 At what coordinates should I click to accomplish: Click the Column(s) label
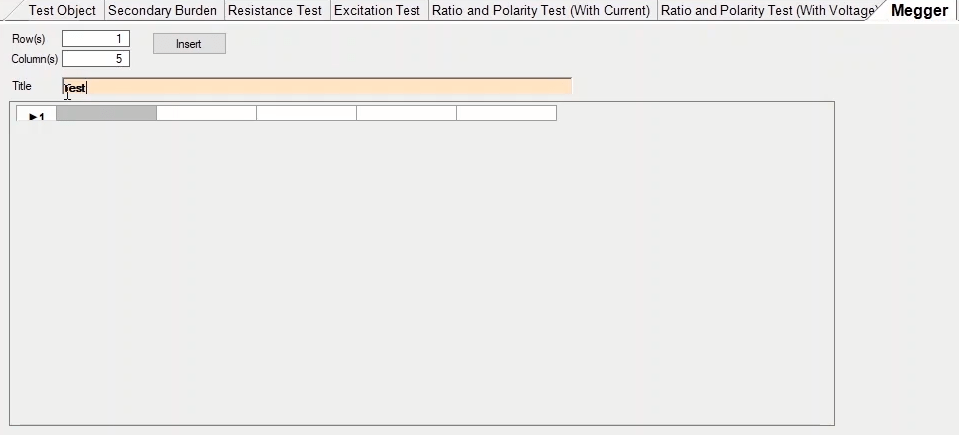34,59
